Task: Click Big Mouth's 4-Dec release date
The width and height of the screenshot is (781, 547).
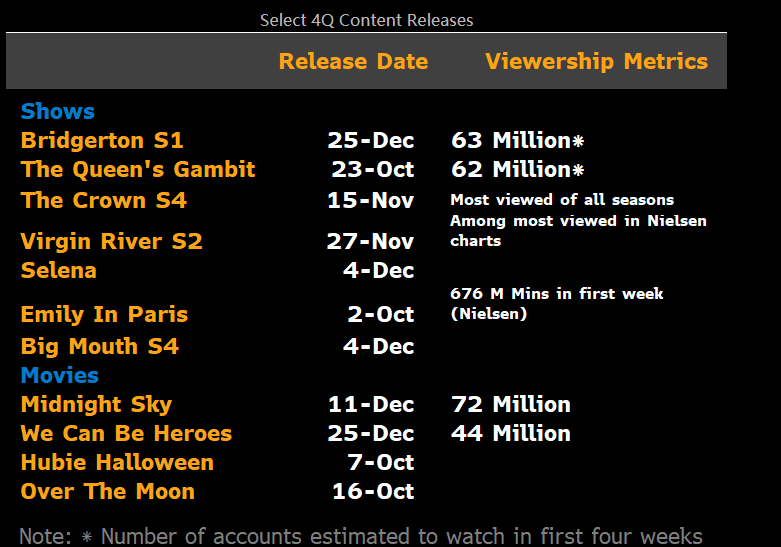Action: point(379,346)
